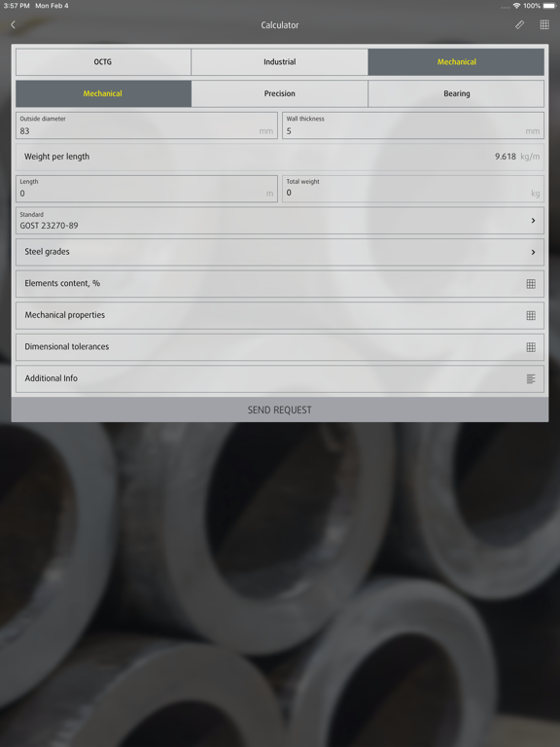Open Elements content table icon
This screenshot has height=747, width=560.
coord(531,284)
